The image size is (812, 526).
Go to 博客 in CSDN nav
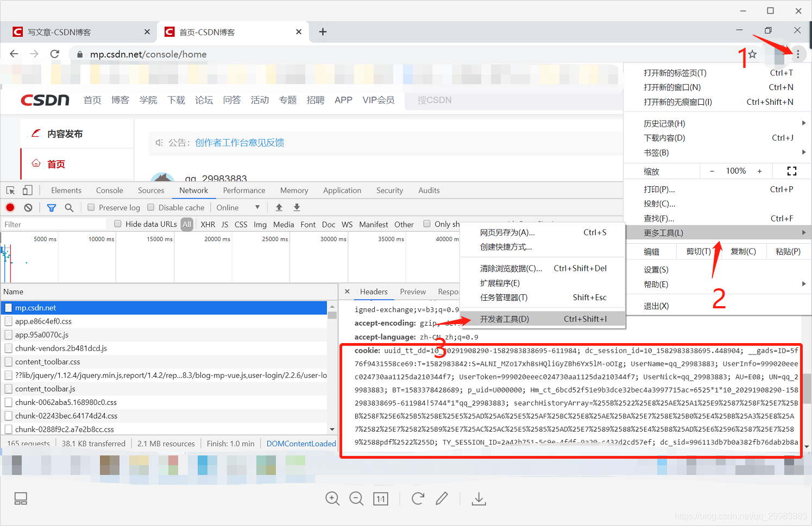[x=120, y=100]
